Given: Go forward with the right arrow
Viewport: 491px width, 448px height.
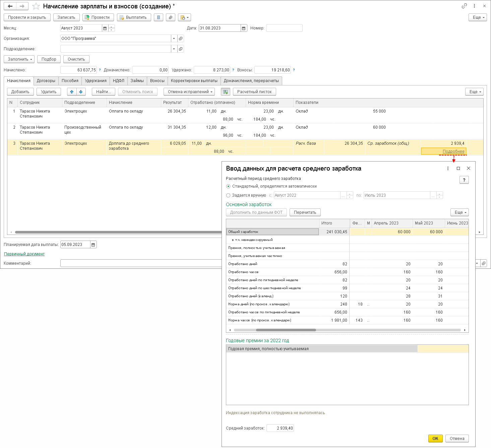Looking at the screenshot, I should tap(22, 6).
